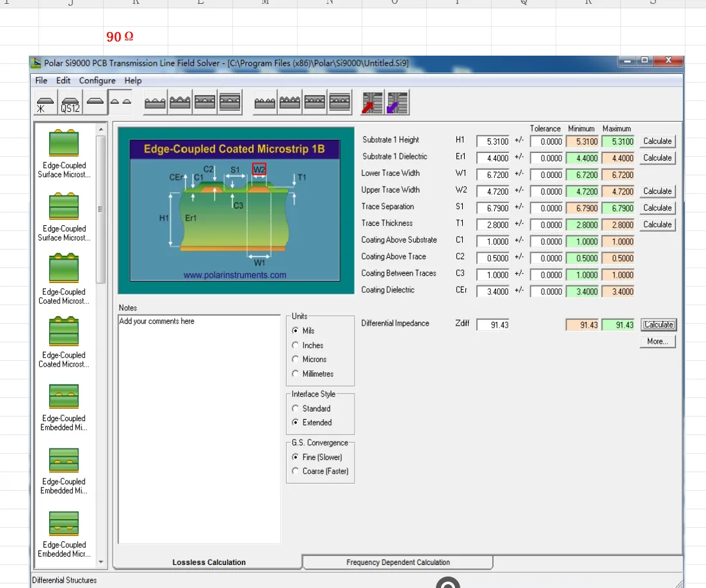The height and width of the screenshot is (588, 706).
Task: Click the S1 tolerance field
Action: [547, 208]
